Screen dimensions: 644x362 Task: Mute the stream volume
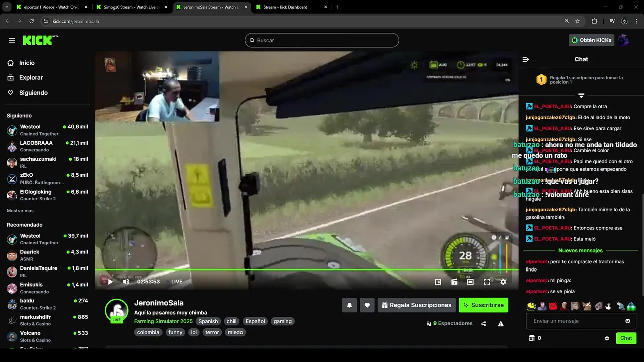tap(126, 282)
